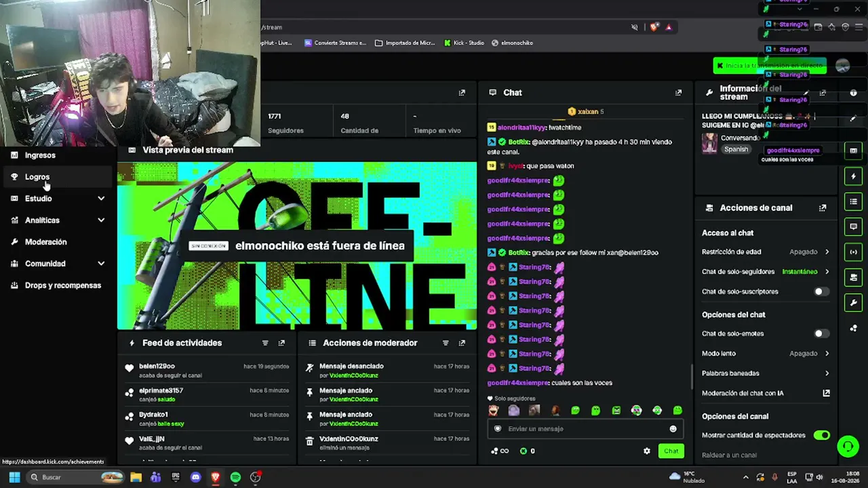Open Spotify from the taskbar
The width and height of the screenshot is (868, 488).
235,478
